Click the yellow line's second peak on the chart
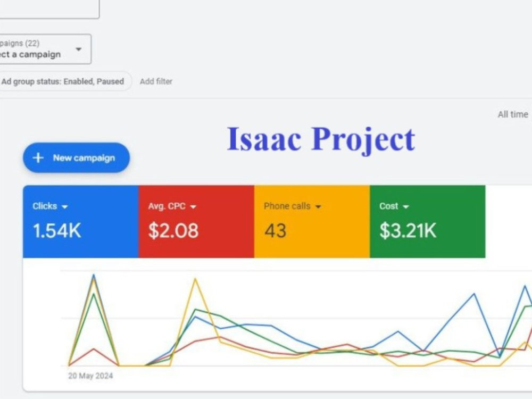The width and height of the screenshot is (532, 399). coord(195,279)
